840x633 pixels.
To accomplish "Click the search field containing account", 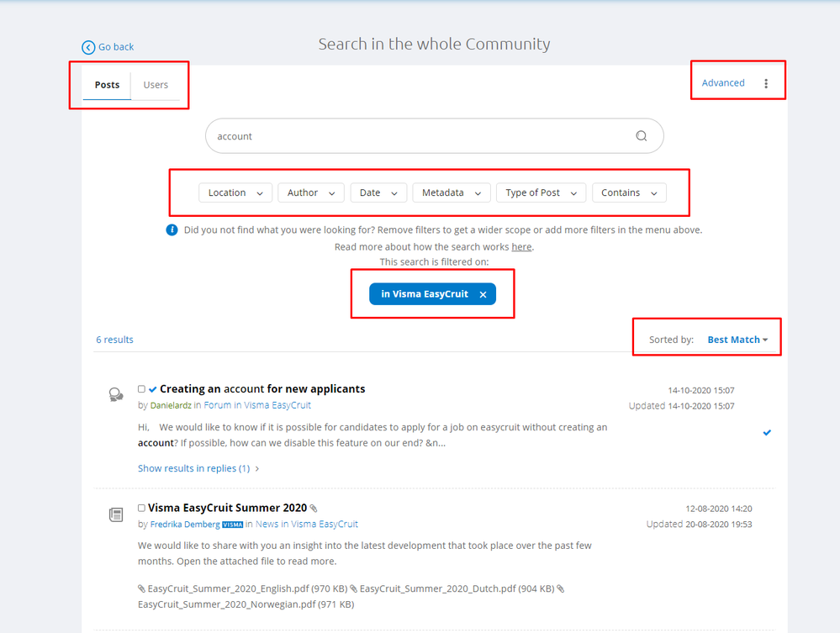I will 434,136.
